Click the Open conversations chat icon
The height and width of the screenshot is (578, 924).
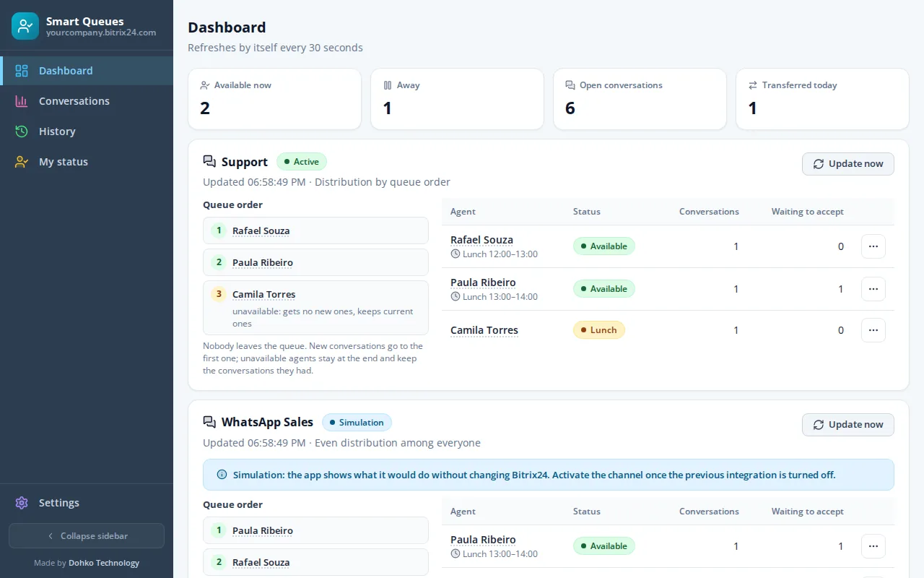pyautogui.click(x=570, y=85)
